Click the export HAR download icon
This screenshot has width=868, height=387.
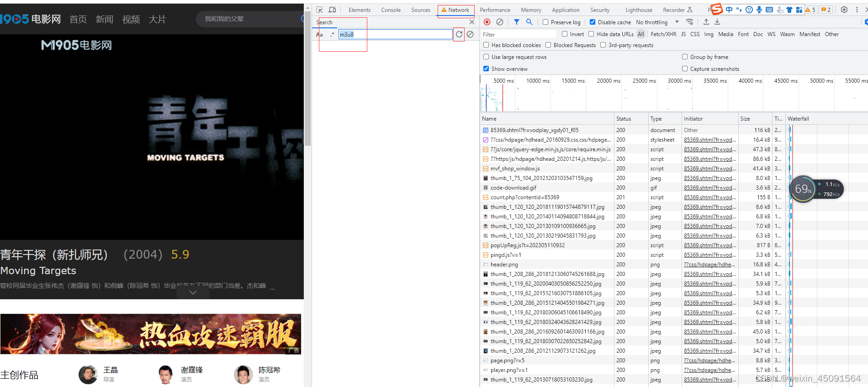point(717,22)
